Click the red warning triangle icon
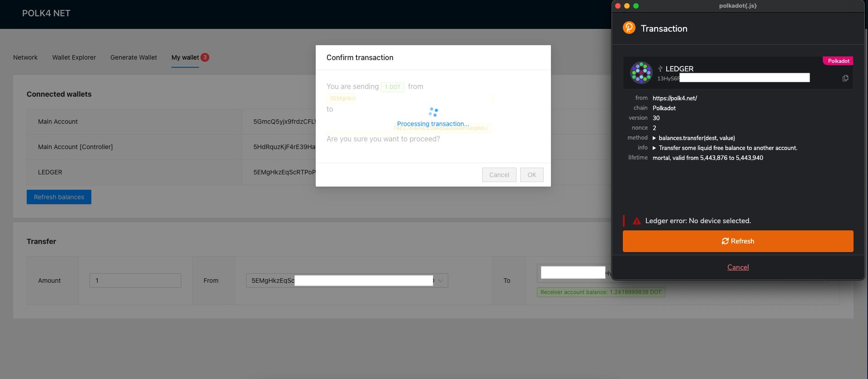This screenshot has height=379, width=868. click(x=637, y=221)
